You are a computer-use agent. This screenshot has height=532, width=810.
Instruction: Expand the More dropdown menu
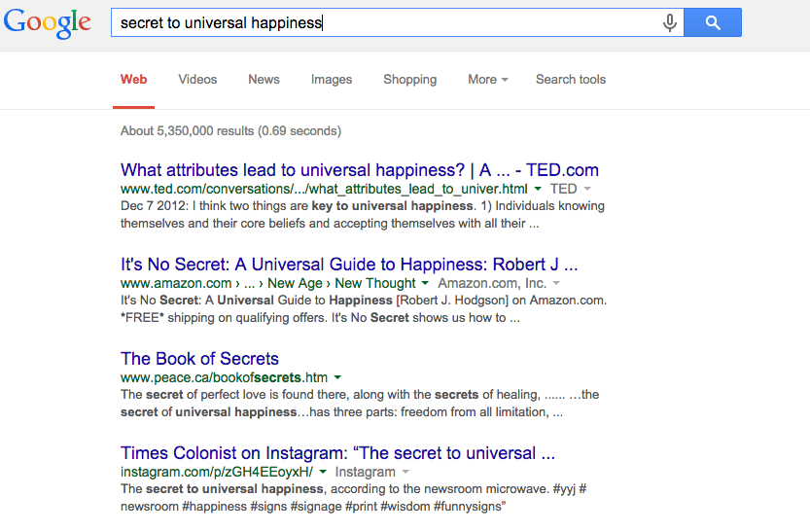pyautogui.click(x=488, y=80)
